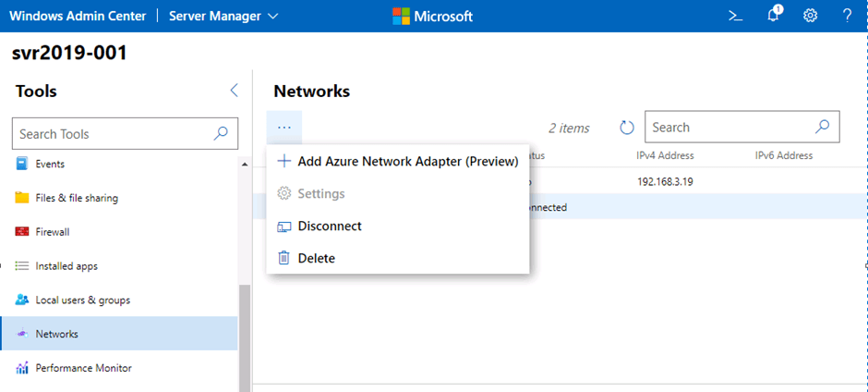
Task: Go to Files & file sharing
Action: coord(76,198)
